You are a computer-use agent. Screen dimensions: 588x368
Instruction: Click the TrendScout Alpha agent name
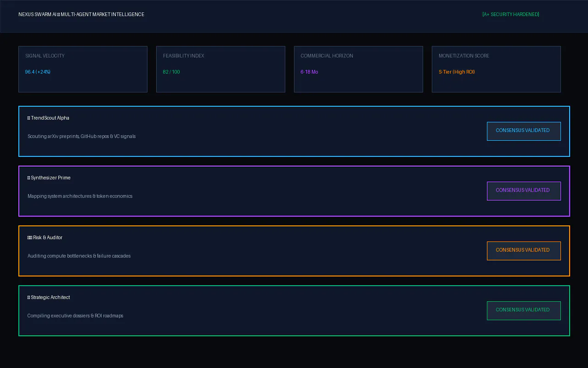(x=48, y=118)
